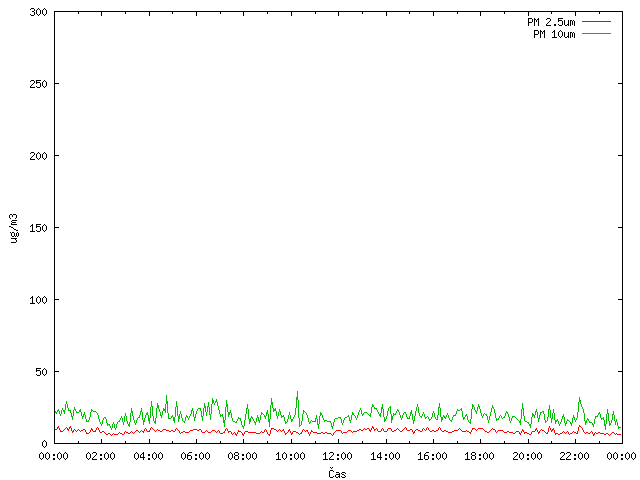
Task: Click the 0 y-axis value
Action: coord(44,444)
